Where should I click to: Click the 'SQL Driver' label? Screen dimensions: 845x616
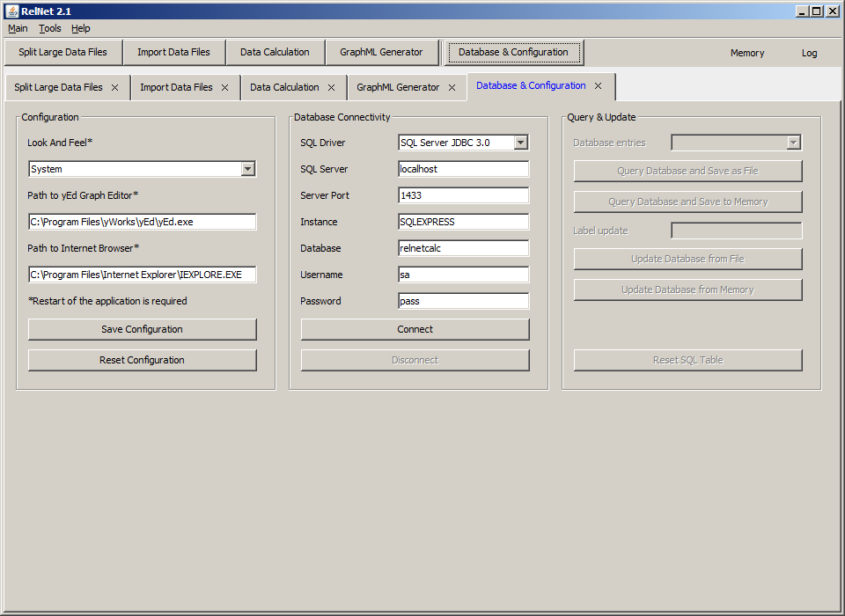[x=323, y=143]
